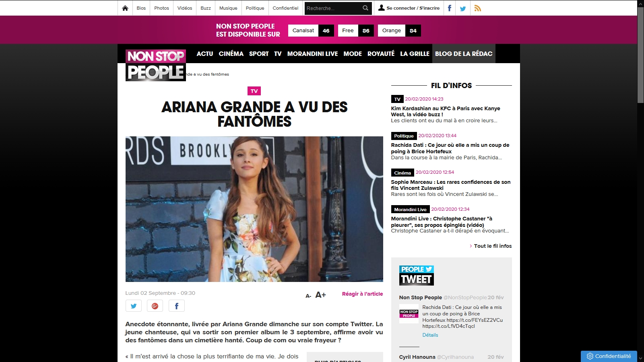Viewport: 644px width, 362px height.
Task: Share article via Facebook button
Action: 177,306
